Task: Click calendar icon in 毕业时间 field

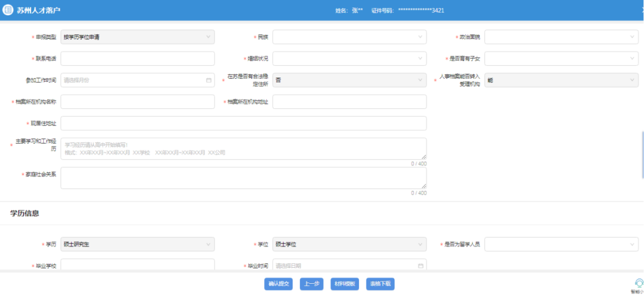Action: click(420, 266)
